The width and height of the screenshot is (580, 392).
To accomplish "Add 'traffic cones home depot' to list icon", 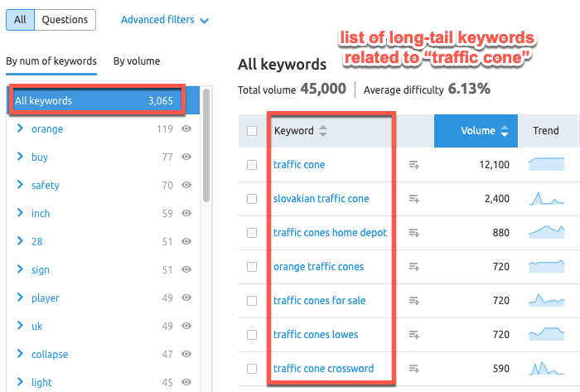I will [414, 233].
